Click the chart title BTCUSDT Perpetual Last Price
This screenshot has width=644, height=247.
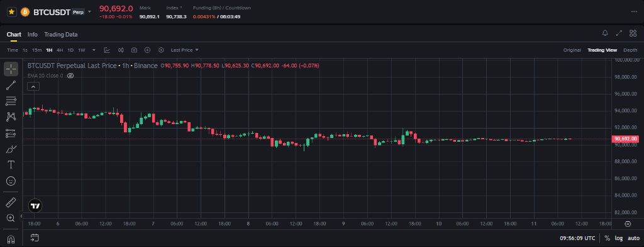[72, 66]
